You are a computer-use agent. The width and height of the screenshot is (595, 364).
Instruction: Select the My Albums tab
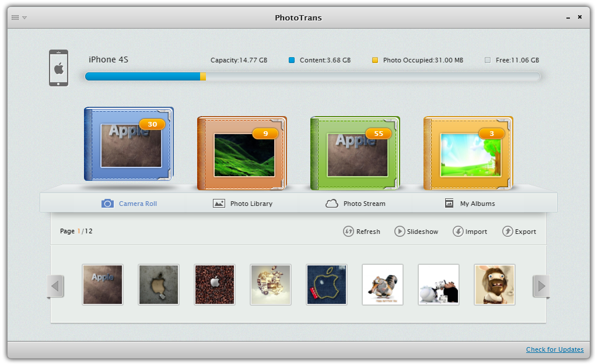(470, 204)
